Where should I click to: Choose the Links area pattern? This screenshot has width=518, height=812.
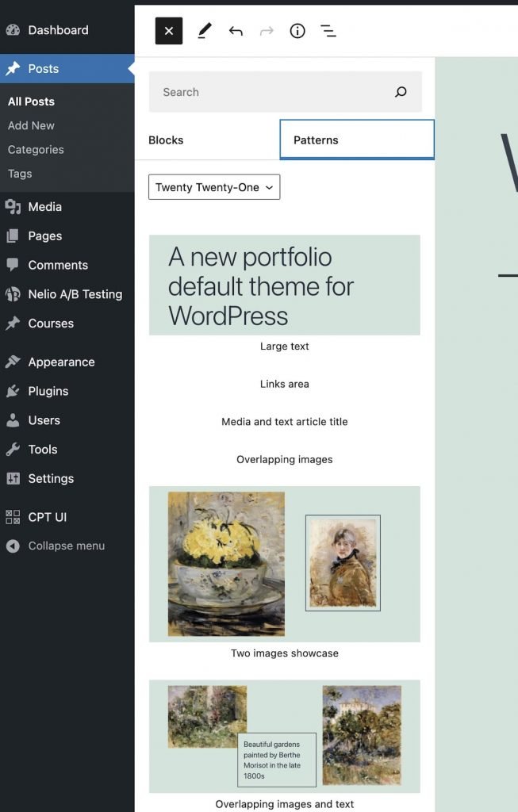pyautogui.click(x=284, y=385)
